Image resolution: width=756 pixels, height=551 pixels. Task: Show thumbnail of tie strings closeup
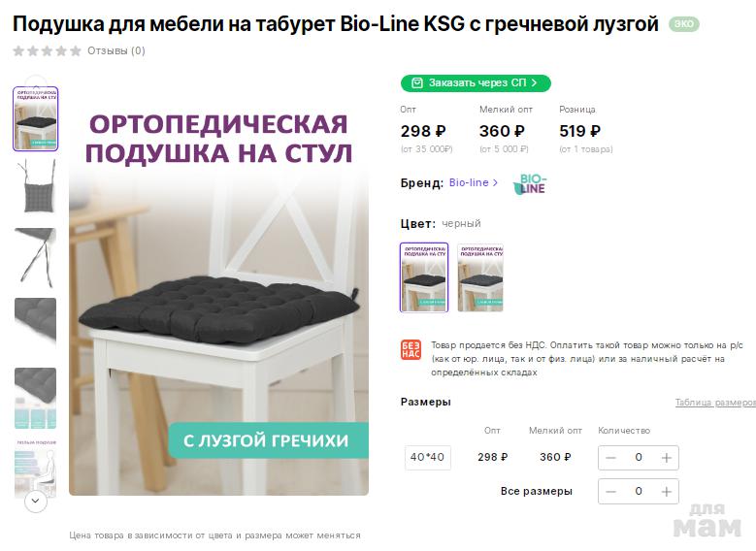point(36,257)
